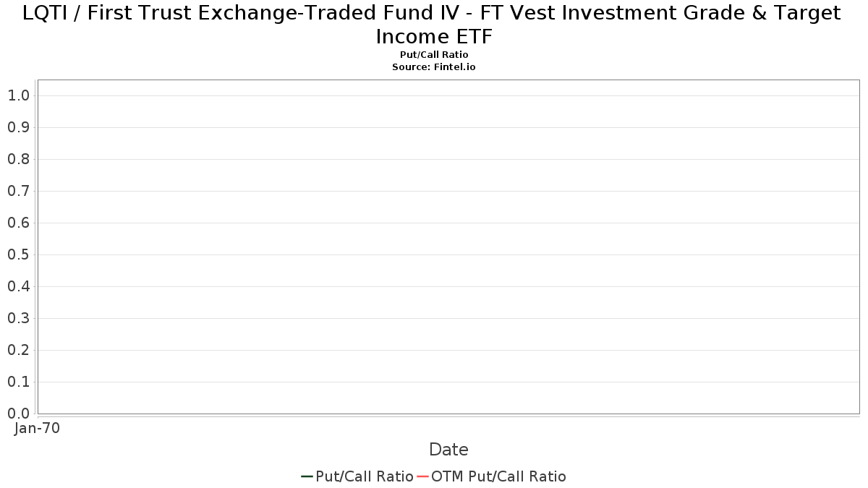Click the red OTM Put/Call Ratio legend line

(x=422, y=476)
